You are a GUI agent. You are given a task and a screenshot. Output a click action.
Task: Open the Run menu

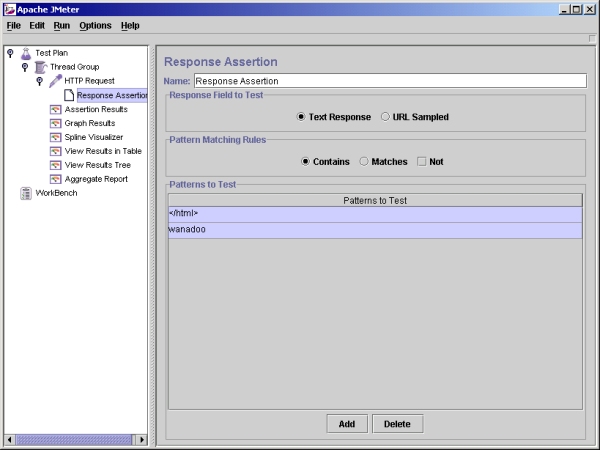click(62, 25)
